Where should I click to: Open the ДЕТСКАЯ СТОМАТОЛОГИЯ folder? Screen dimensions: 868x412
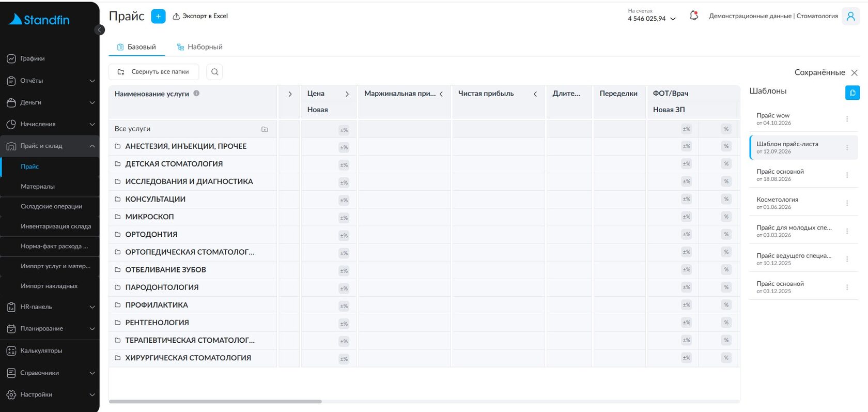(174, 164)
